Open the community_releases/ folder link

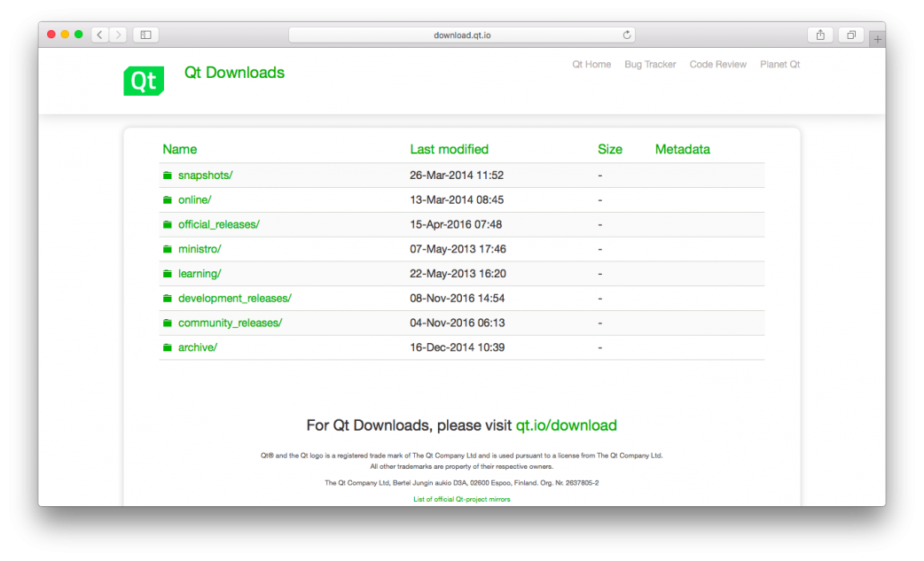(230, 323)
